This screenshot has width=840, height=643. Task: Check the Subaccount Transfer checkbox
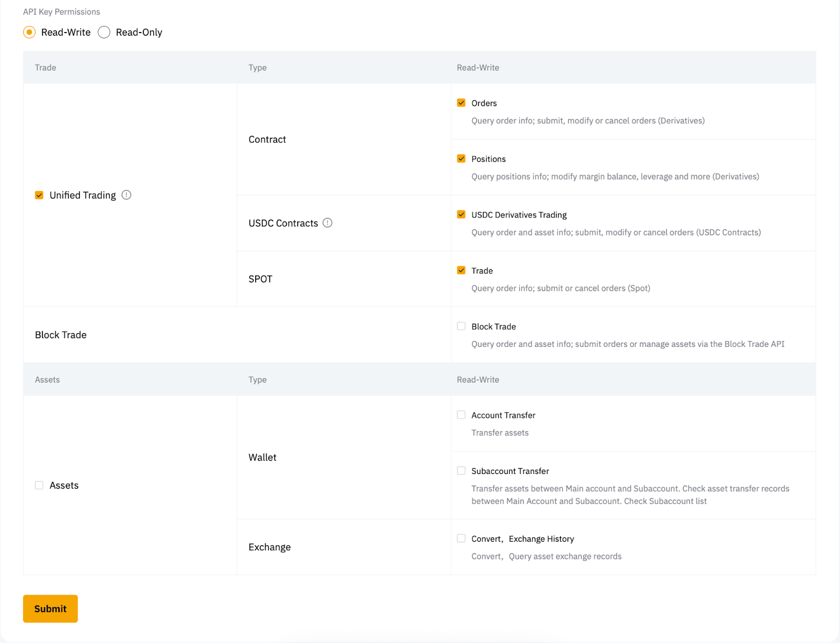461,471
